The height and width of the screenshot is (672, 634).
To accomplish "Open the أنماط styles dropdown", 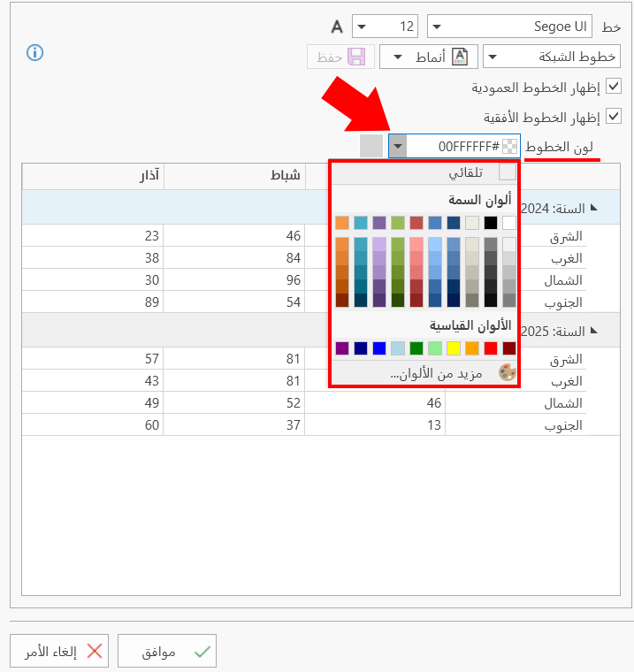I will pyautogui.click(x=429, y=57).
